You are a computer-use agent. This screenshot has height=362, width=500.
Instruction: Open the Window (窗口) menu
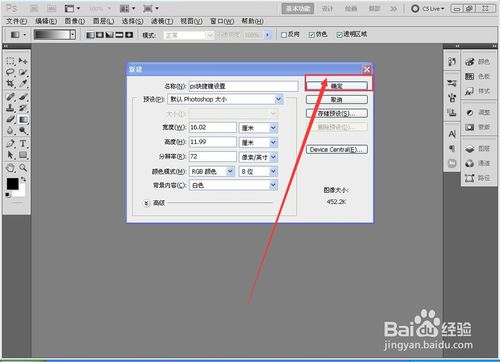pyautogui.click(x=222, y=21)
